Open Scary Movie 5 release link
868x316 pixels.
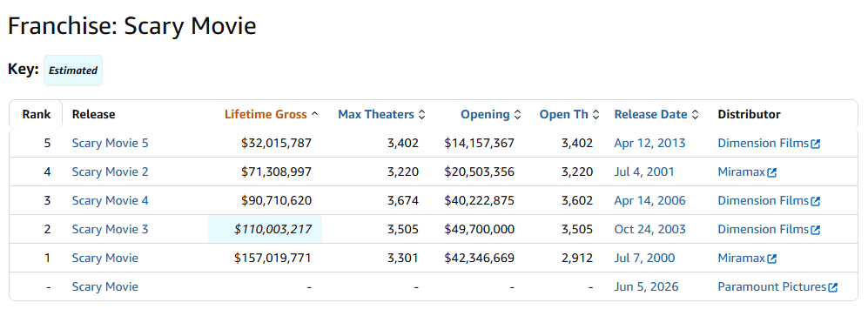coord(111,143)
